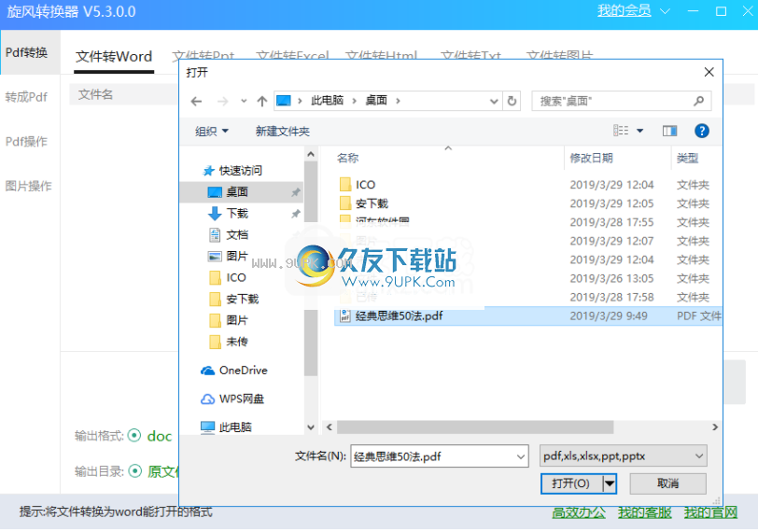Viewport: 758px width, 532px height.
Task: Click the 打开(O) button
Action: [x=571, y=483]
